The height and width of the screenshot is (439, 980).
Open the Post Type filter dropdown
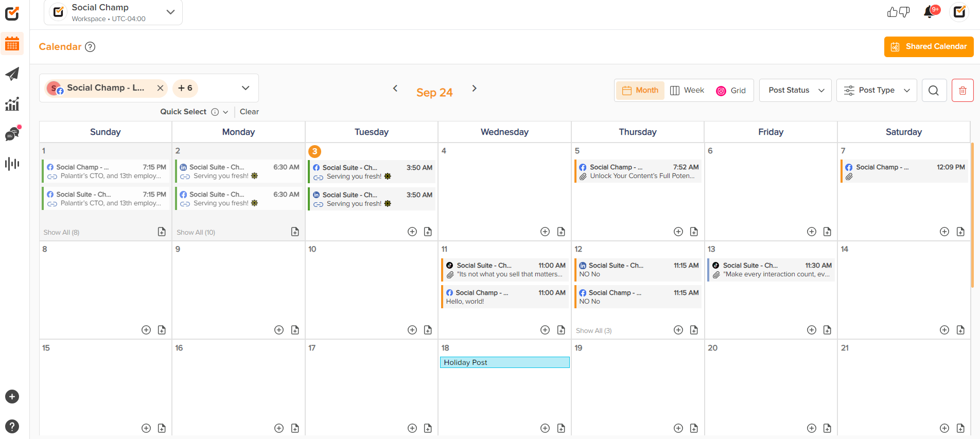point(877,91)
